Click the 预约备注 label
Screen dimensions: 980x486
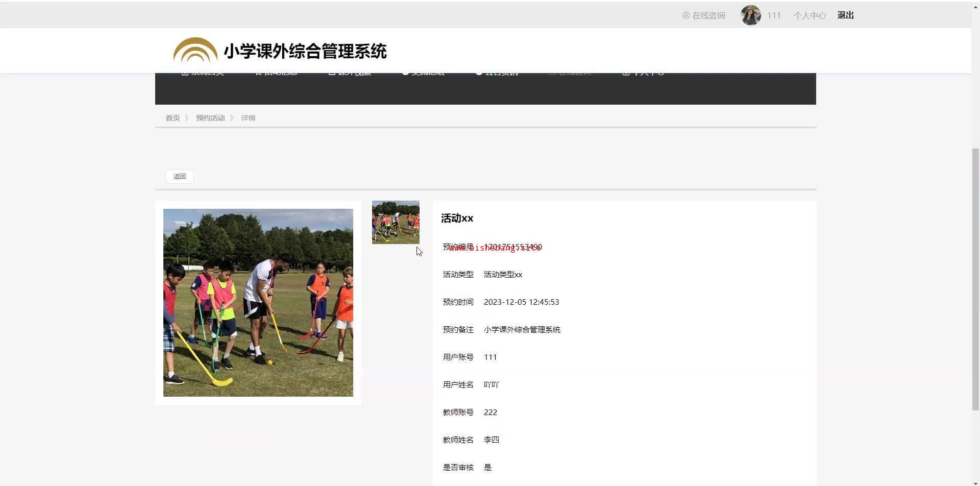click(458, 330)
